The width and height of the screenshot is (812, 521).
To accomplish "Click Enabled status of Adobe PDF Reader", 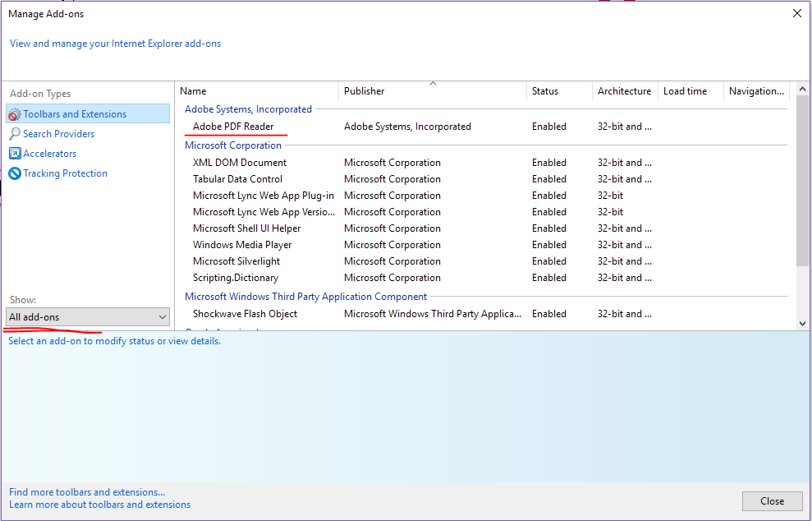I will [x=549, y=127].
